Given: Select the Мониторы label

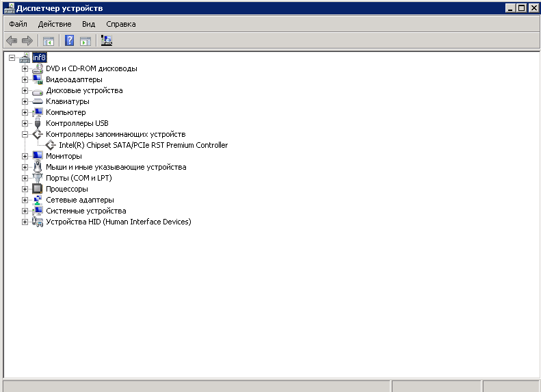Looking at the screenshot, I should click(x=64, y=156).
